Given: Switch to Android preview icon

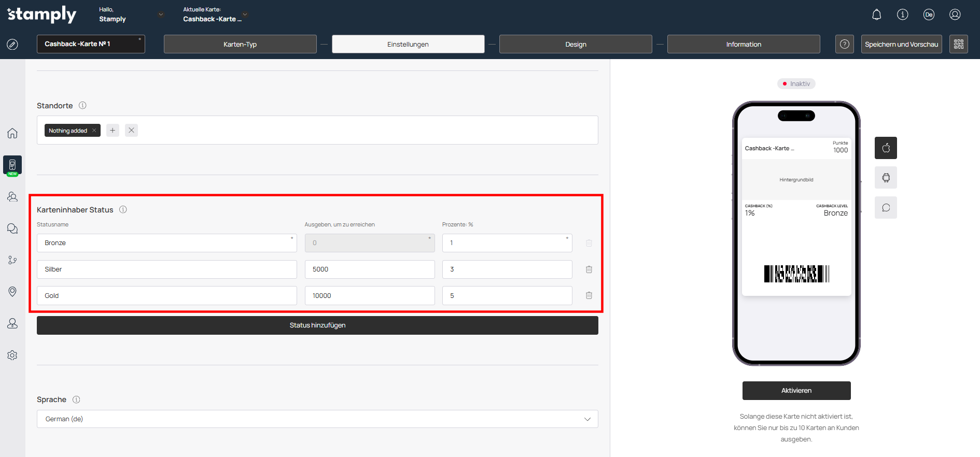Looking at the screenshot, I should 886,178.
